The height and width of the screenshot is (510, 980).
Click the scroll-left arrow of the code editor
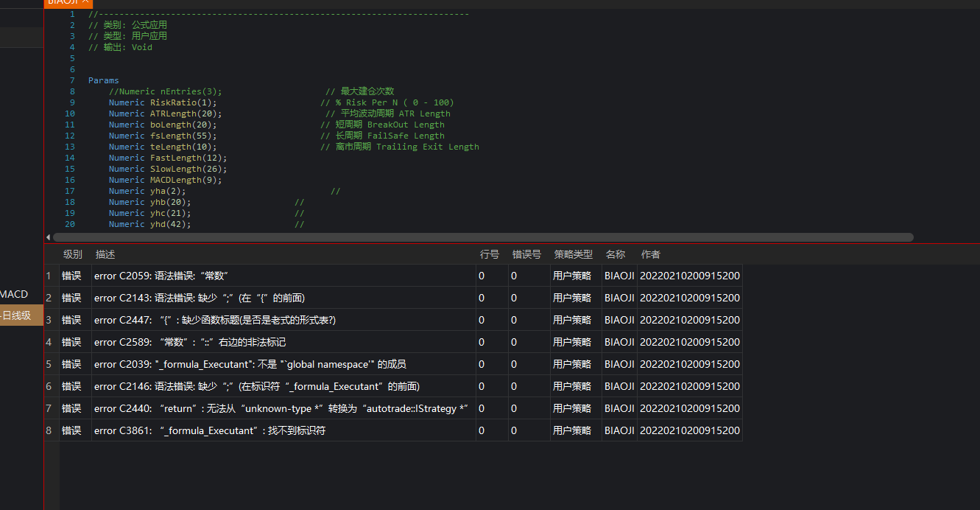click(49, 237)
